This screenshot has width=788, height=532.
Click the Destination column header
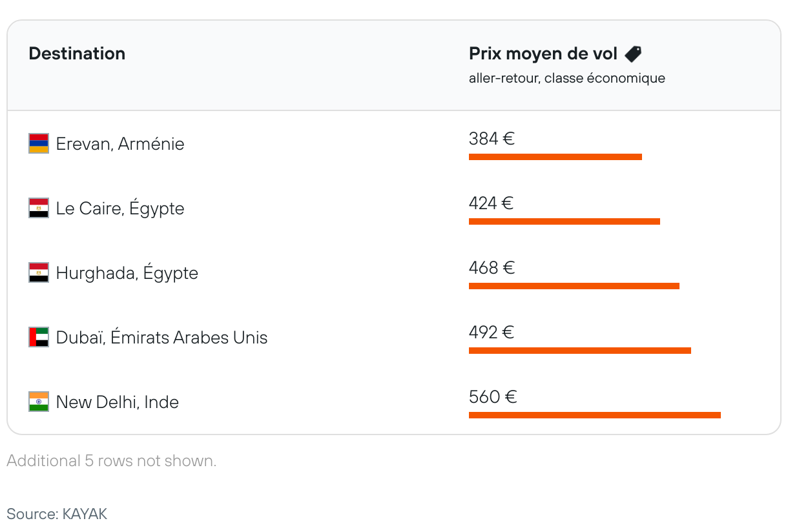coord(77,54)
